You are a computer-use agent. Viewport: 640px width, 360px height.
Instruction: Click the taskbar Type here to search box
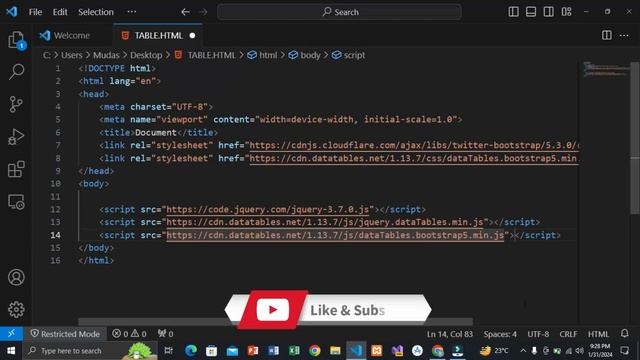(x=90, y=351)
